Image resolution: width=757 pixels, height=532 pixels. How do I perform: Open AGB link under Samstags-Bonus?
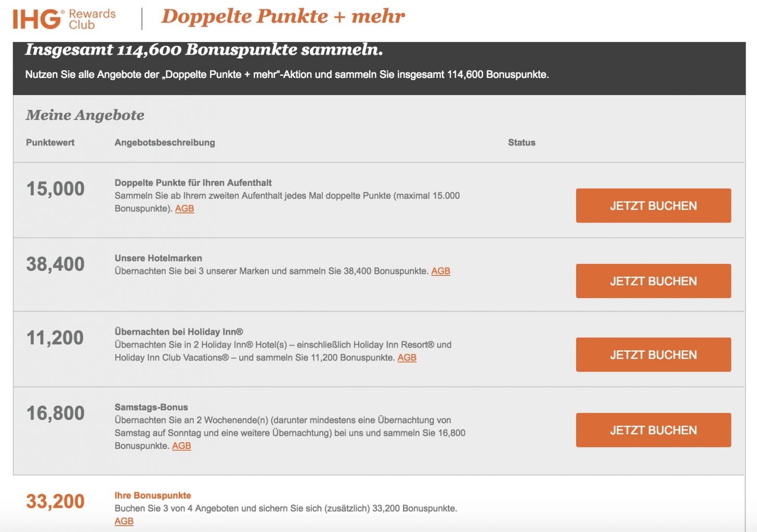pyautogui.click(x=181, y=446)
